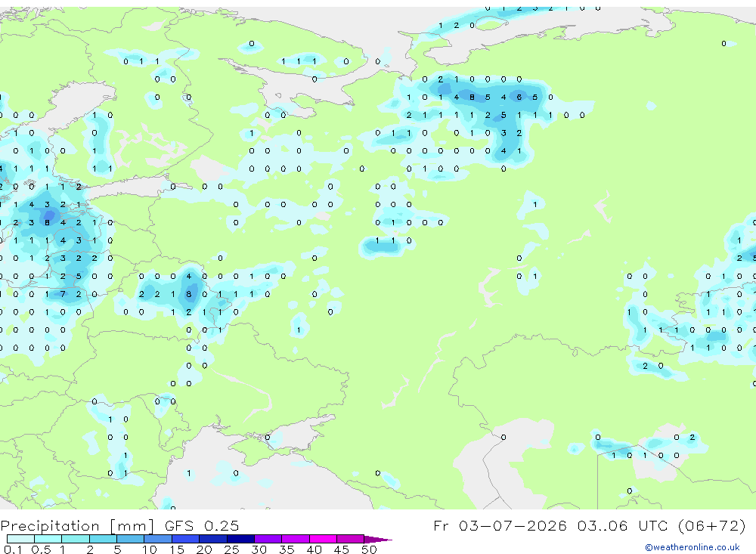Click the 2–5 mm legend color swatch

coord(103,539)
